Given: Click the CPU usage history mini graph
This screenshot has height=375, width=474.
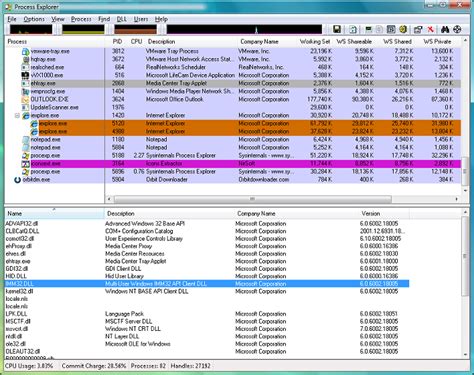Looking at the screenshot, I should click(31, 29).
